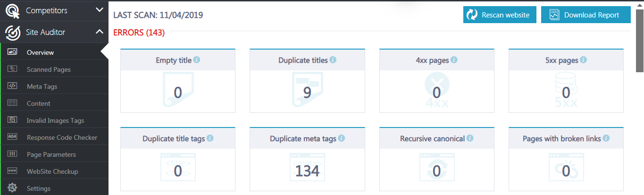
Task: Click the info icon beside Empty title
Action: [x=197, y=60]
